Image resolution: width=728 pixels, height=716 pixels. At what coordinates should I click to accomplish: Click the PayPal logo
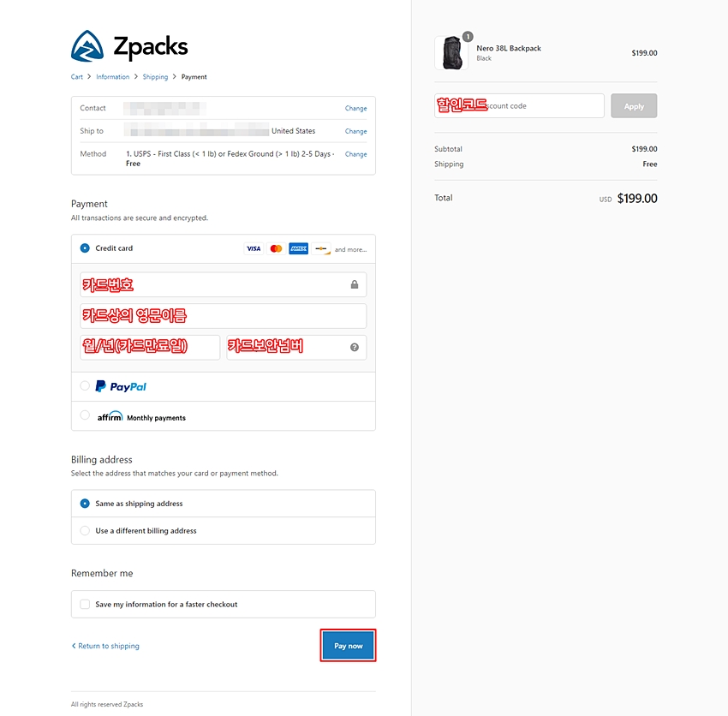click(x=121, y=386)
